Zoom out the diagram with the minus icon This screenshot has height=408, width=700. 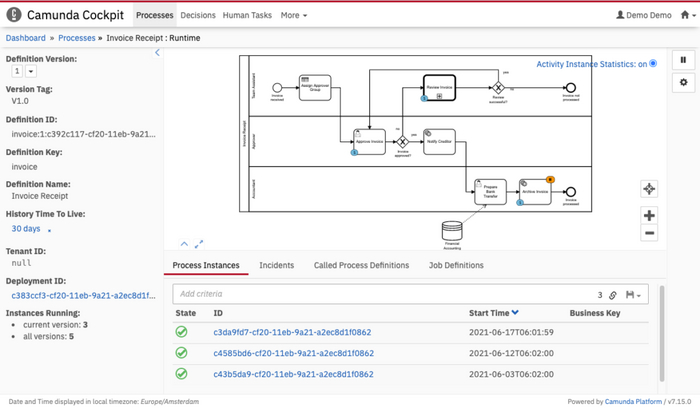[649, 233]
